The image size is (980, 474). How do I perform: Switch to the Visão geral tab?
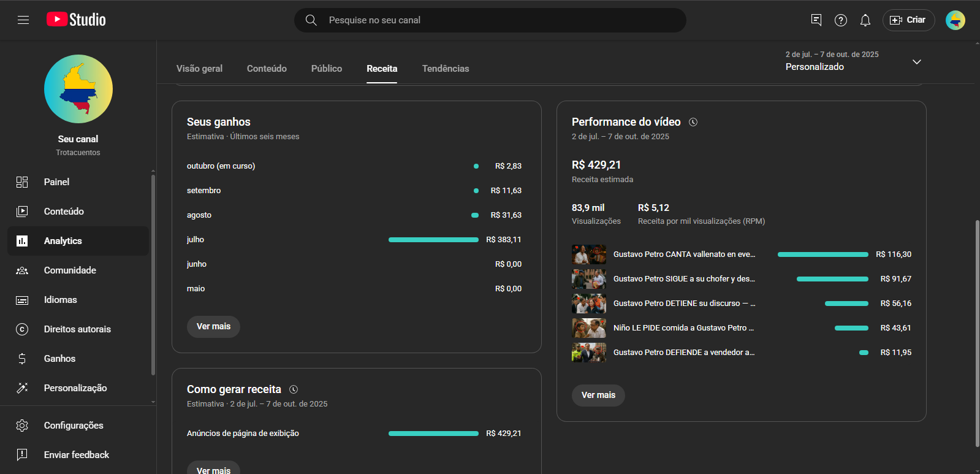(x=199, y=69)
